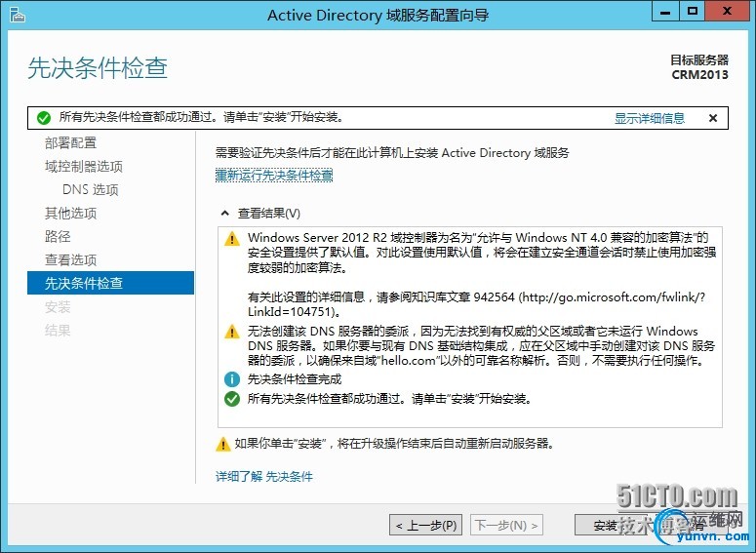The width and height of the screenshot is (756, 553).
Task: Collapse the 查看结果(V) section chevron
Action: 224,213
